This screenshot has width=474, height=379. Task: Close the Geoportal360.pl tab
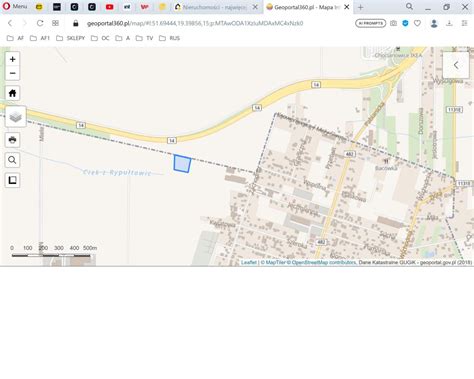click(x=347, y=7)
